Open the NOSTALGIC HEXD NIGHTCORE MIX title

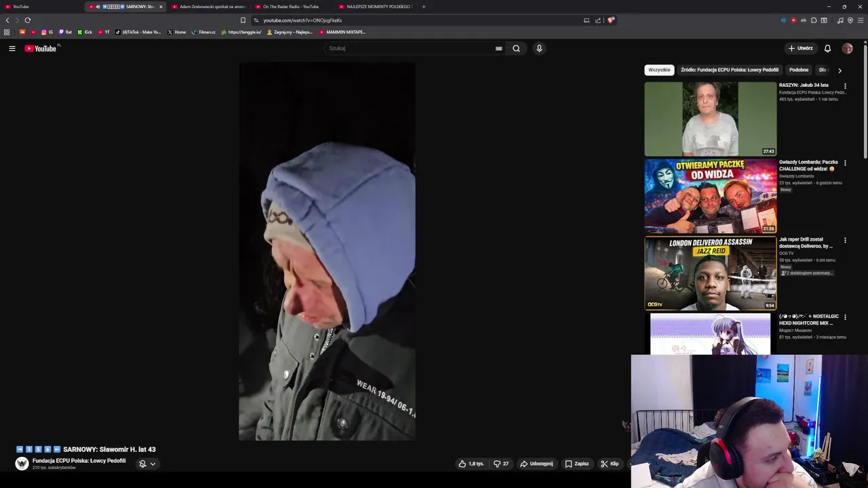[x=808, y=320]
